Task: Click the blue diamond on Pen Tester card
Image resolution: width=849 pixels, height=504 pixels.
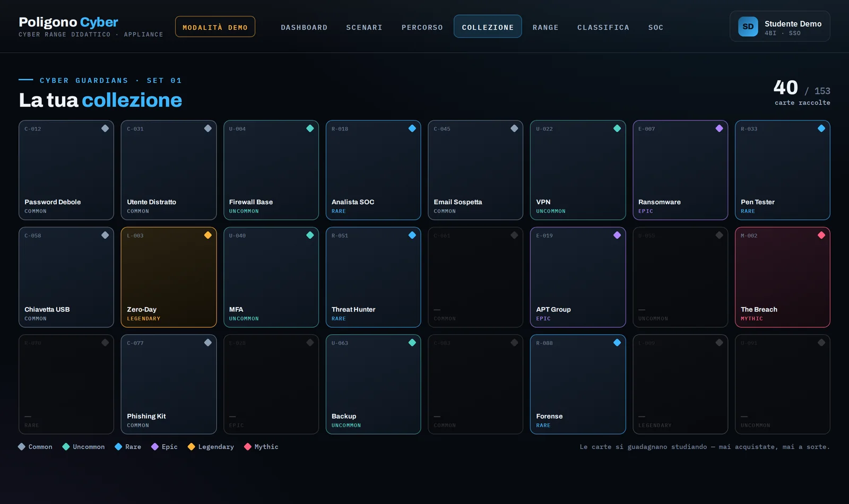Action: 821,128
